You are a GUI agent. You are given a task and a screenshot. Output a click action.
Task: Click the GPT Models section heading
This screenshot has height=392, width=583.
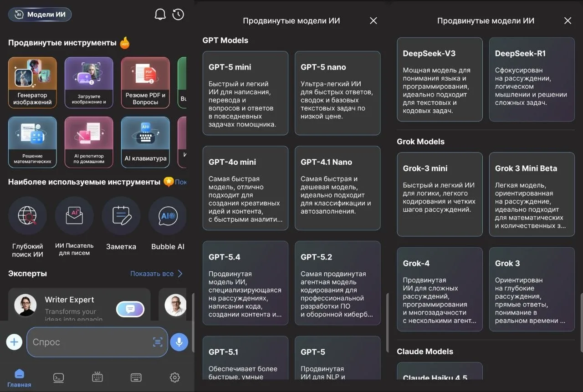[225, 41]
